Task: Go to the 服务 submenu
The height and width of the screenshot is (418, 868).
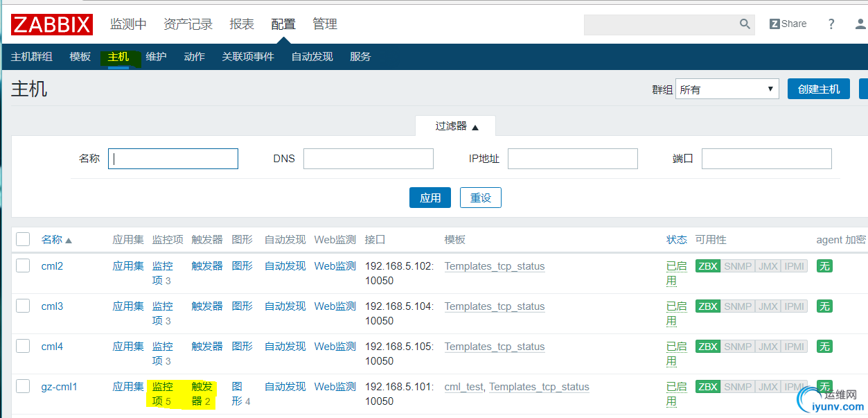Action: tap(361, 57)
